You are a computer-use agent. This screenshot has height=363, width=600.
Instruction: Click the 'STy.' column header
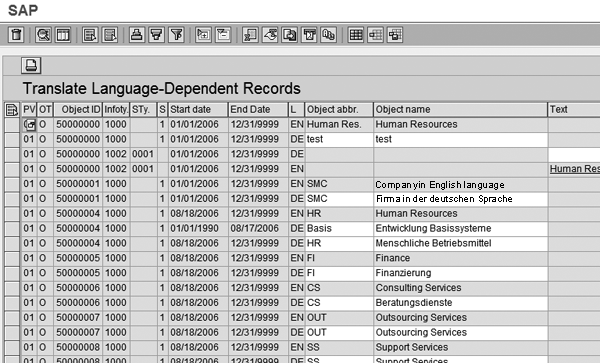[143, 110]
